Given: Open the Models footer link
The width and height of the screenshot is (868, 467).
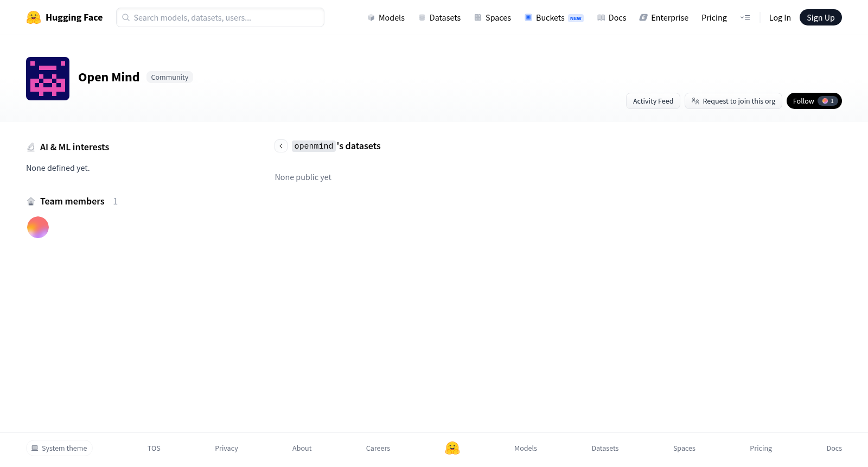Looking at the screenshot, I should (x=526, y=448).
